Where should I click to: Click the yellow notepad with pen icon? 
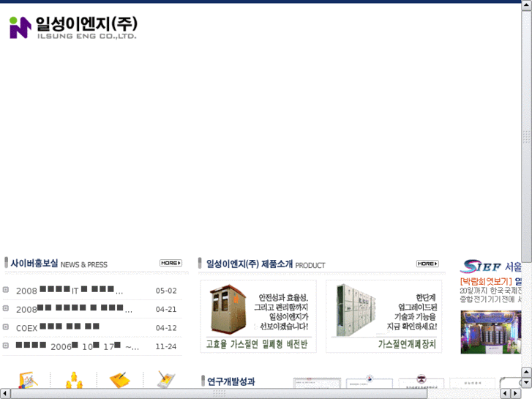pyautogui.click(x=120, y=380)
